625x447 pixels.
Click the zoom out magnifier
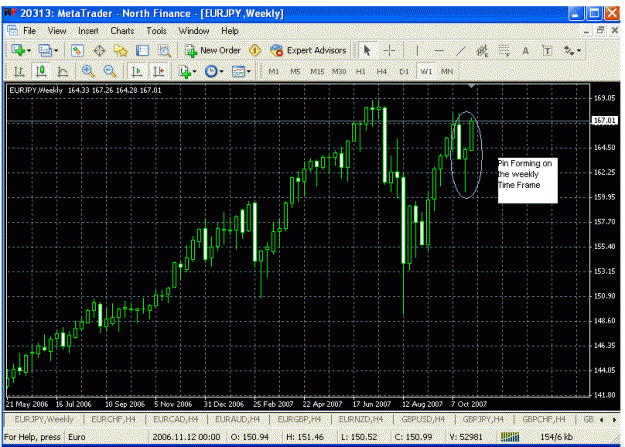point(109,71)
